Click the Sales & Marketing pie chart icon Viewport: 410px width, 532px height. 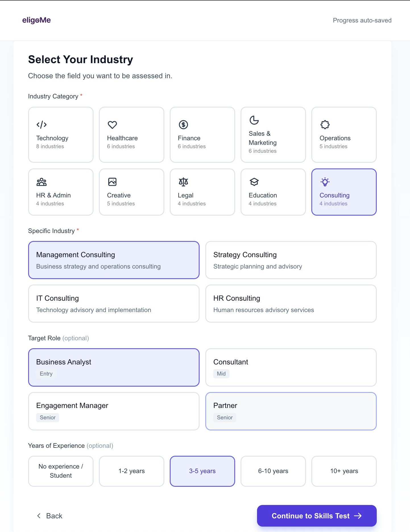point(254,120)
